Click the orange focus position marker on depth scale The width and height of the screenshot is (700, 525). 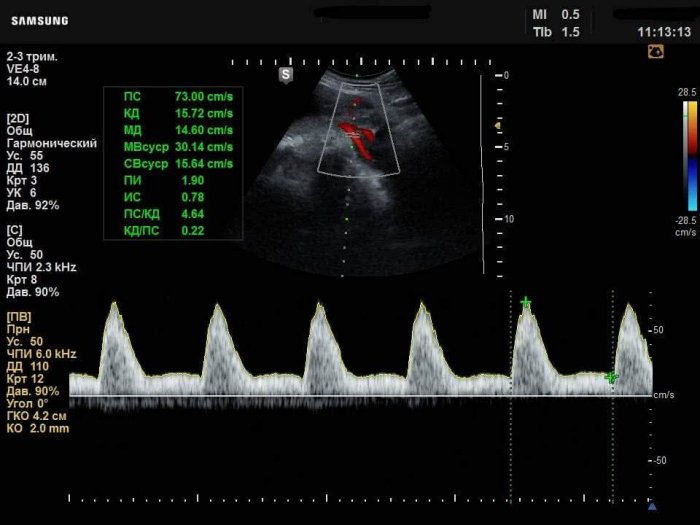coord(498,126)
